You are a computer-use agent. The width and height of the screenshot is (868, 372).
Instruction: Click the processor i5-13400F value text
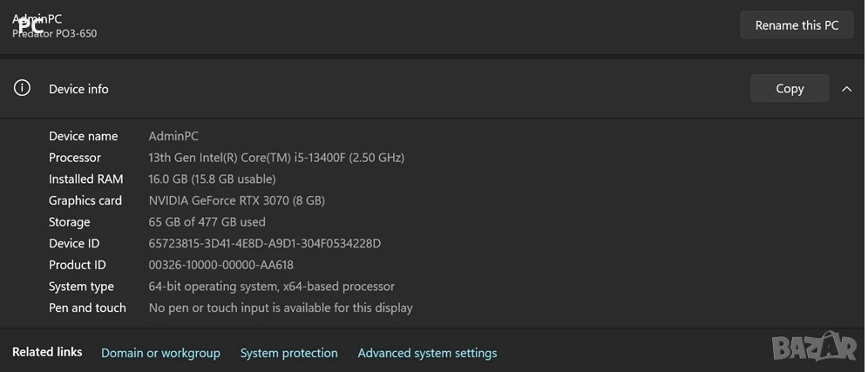tap(276, 158)
